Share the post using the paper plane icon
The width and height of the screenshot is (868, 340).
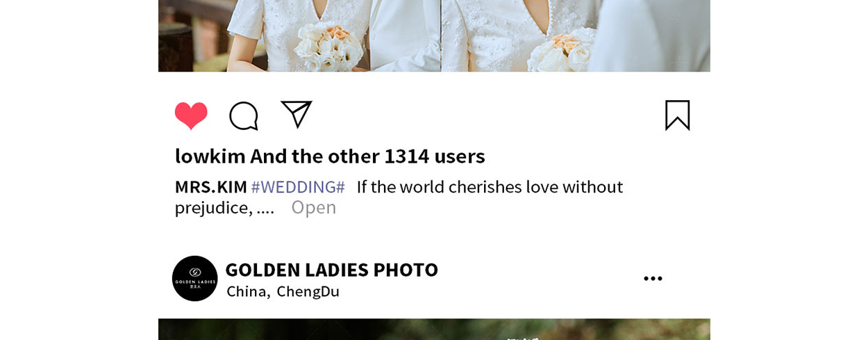[297, 114]
